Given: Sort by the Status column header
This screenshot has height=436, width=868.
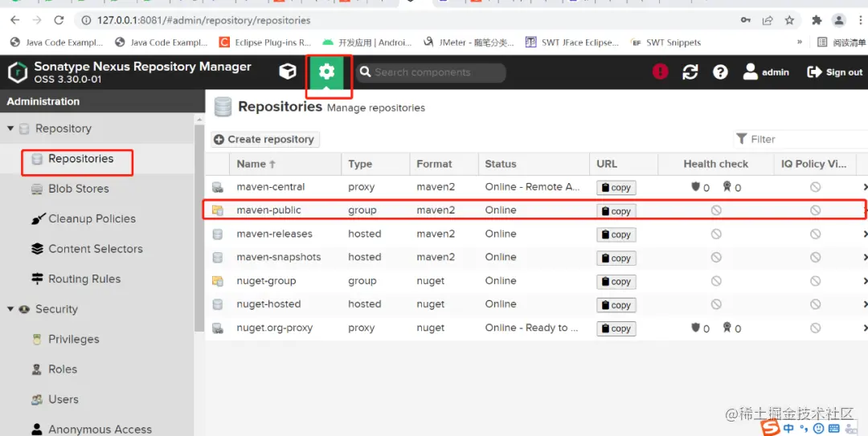Looking at the screenshot, I should click(534, 164).
